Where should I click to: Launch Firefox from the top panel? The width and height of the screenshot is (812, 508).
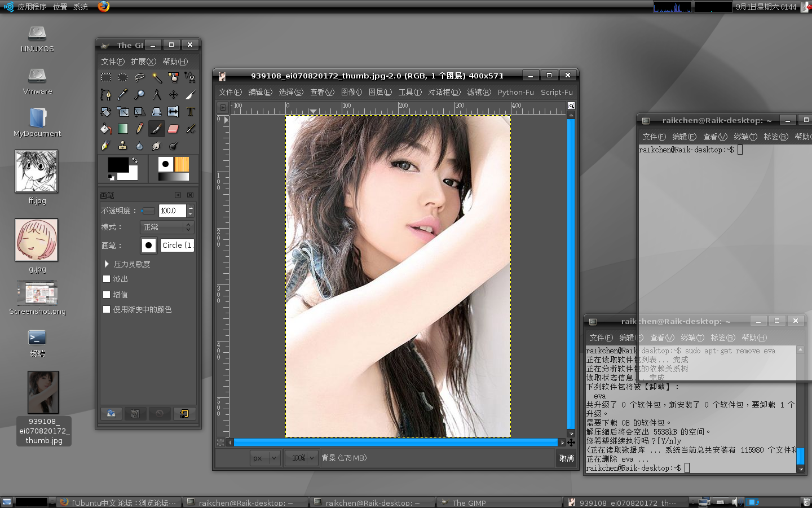[104, 6]
